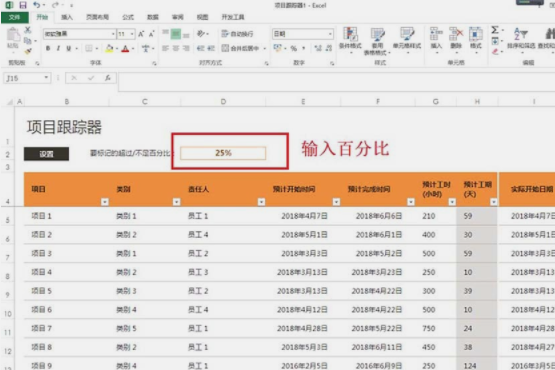Screen dimensions: 555x370
Task: Open Cell Styles (单元格样式)
Action: point(407,40)
